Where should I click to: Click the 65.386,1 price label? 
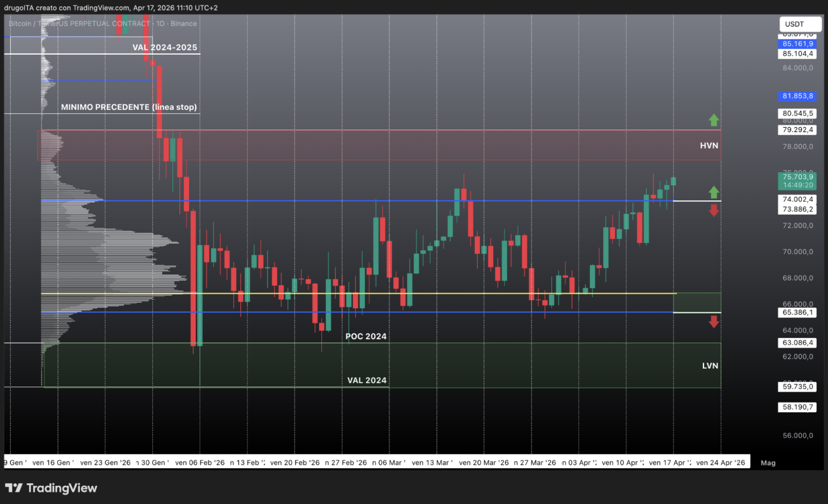tap(797, 312)
